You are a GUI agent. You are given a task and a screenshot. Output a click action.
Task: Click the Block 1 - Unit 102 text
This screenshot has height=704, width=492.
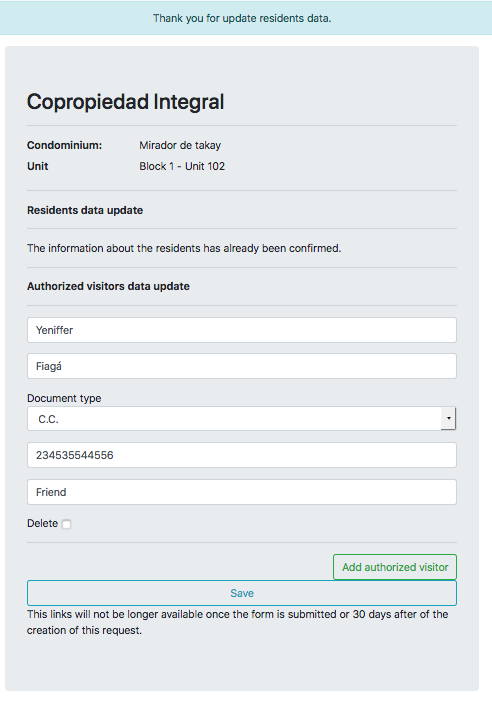(x=182, y=166)
